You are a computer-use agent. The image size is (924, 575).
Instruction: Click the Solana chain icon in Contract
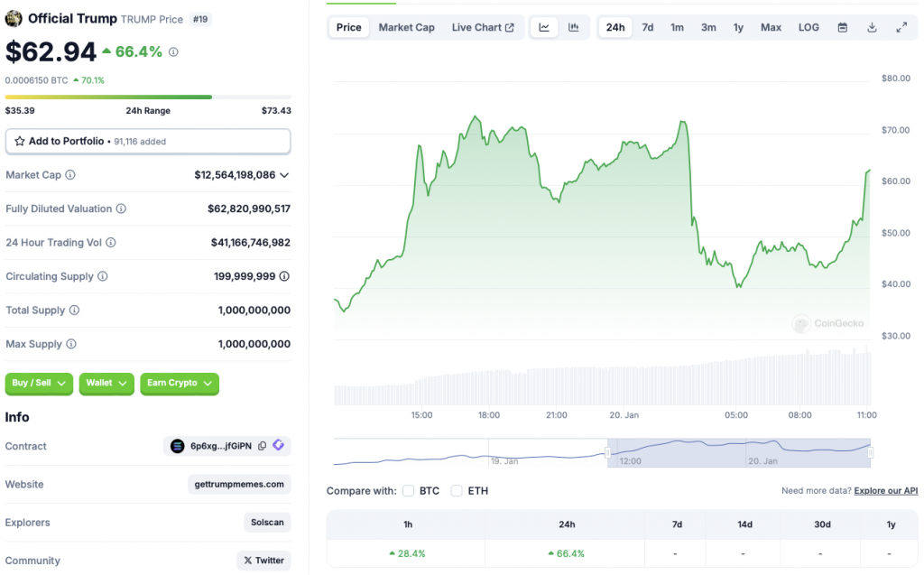click(178, 446)
